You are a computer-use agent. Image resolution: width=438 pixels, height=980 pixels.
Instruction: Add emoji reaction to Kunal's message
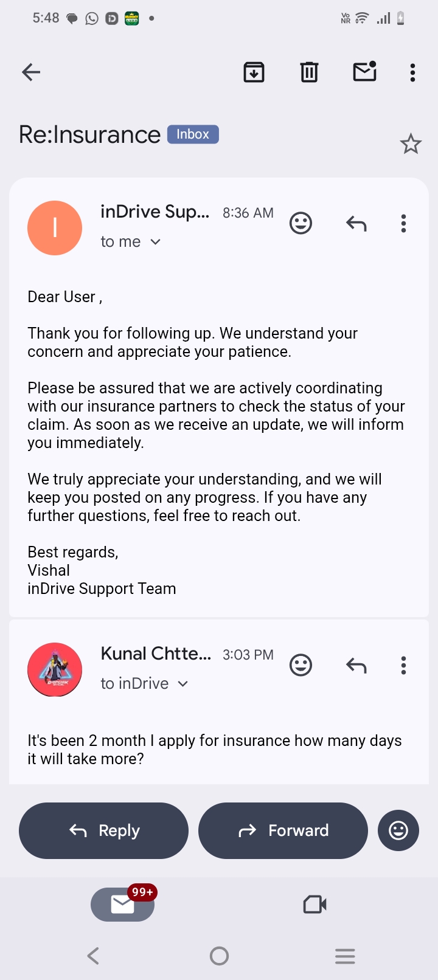coord(301,665)
